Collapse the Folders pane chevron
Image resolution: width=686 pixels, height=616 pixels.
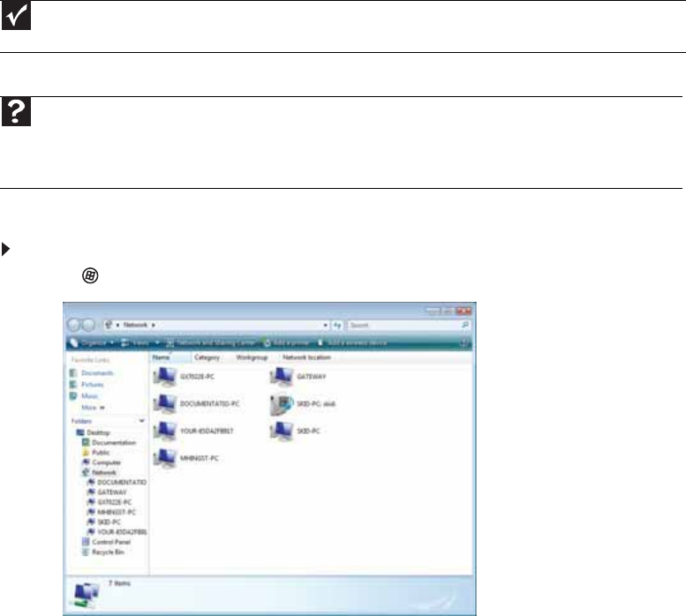142,421
